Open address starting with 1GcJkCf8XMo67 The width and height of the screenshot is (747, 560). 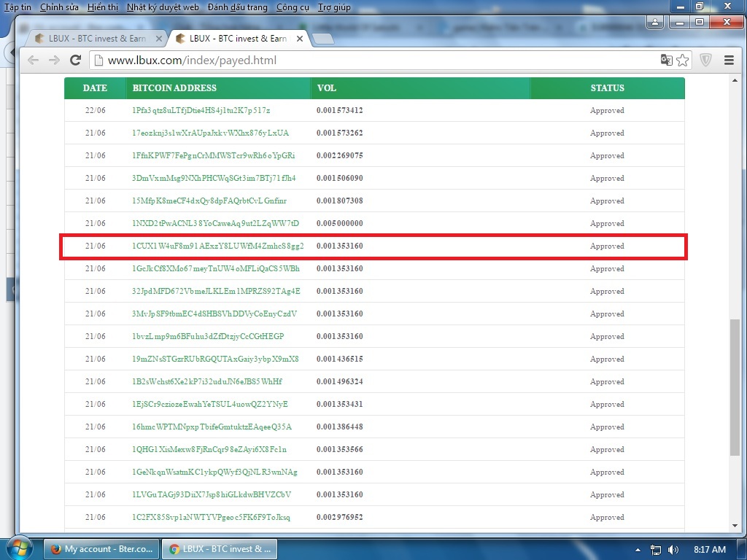[216, 268]
